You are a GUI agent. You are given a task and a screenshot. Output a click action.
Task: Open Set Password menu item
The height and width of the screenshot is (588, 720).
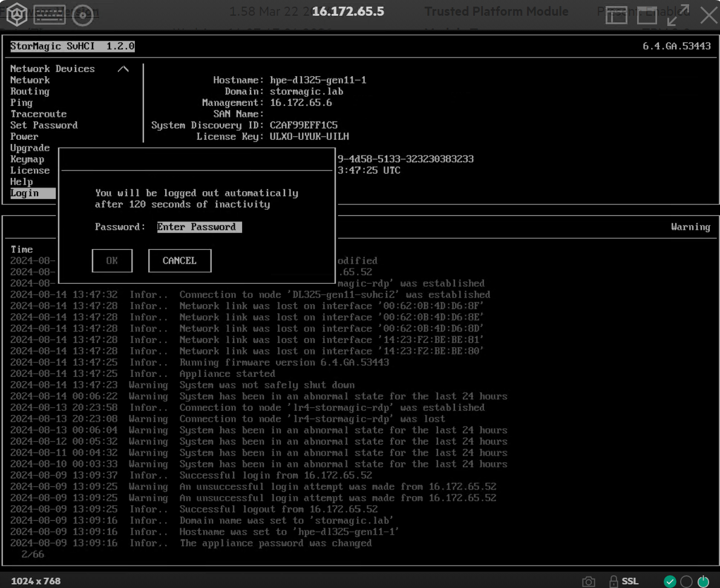44,125
